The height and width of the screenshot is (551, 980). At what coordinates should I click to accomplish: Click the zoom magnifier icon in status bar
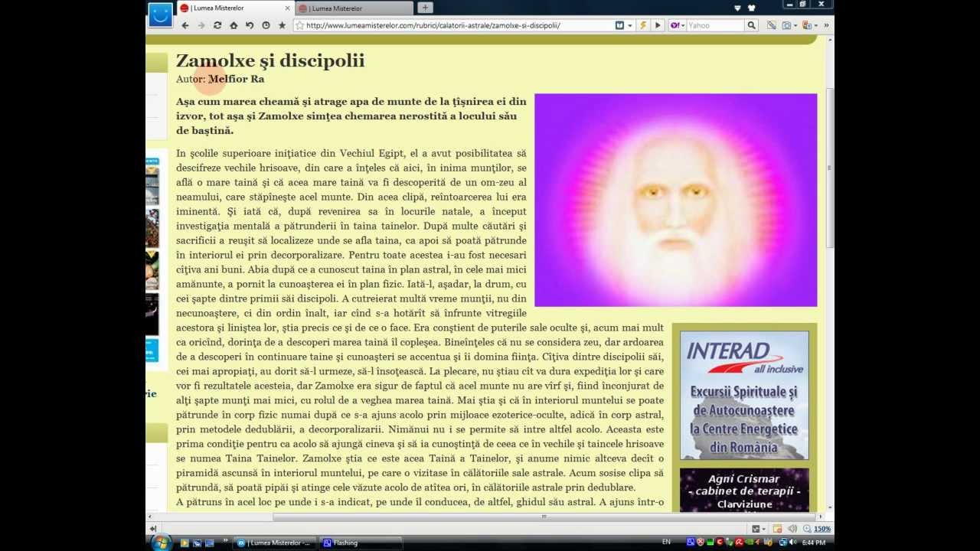(x=806, y=529)
